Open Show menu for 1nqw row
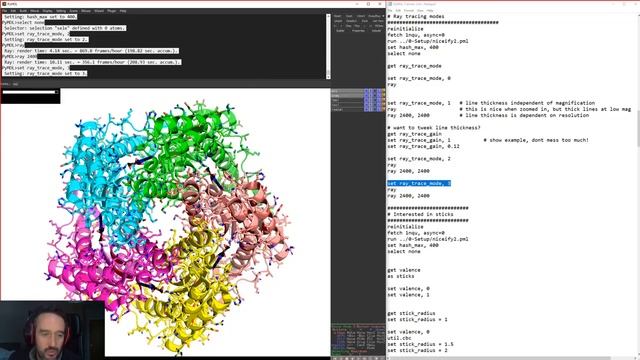The height and width of the screenshot is (360, 640). click(x=371, y=96)
